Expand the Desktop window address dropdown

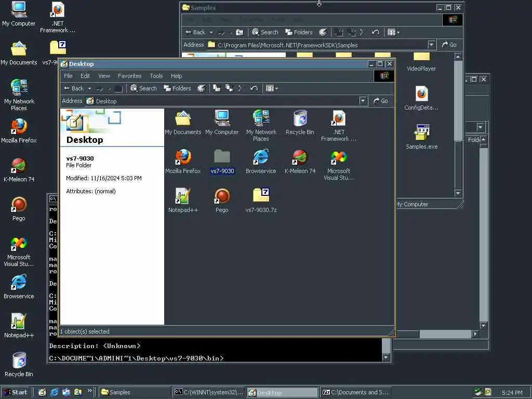tap(363, 101)
